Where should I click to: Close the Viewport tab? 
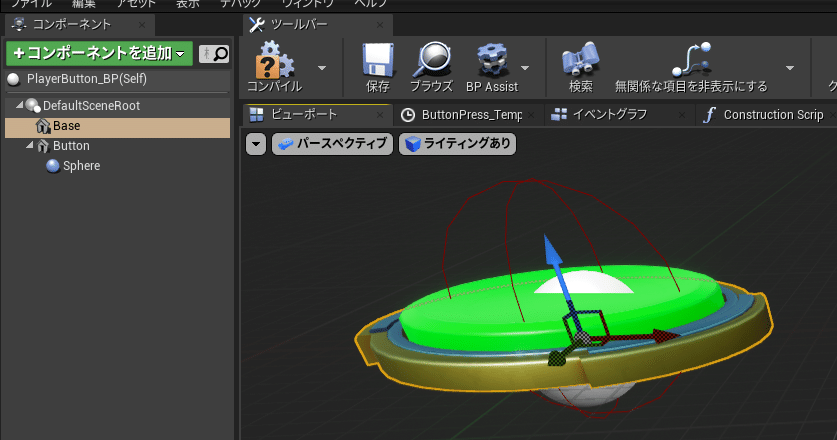coord(380,115)
